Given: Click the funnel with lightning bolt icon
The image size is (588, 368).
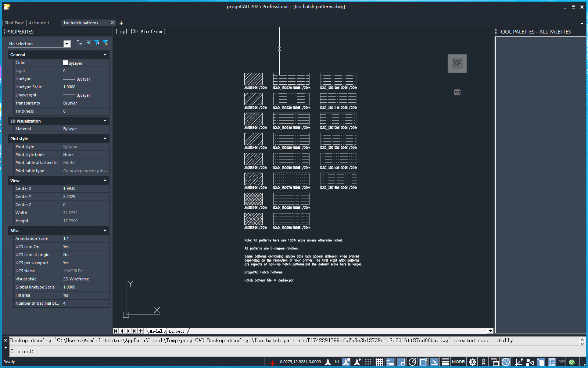Looking at the screenshot, I should 105,43.
